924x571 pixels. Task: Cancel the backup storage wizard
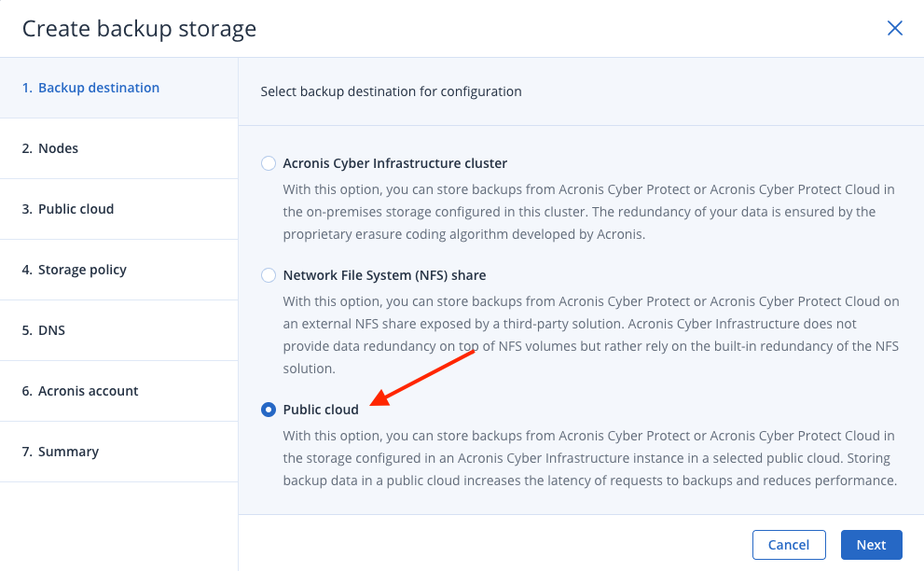click(x=789, y=545)
